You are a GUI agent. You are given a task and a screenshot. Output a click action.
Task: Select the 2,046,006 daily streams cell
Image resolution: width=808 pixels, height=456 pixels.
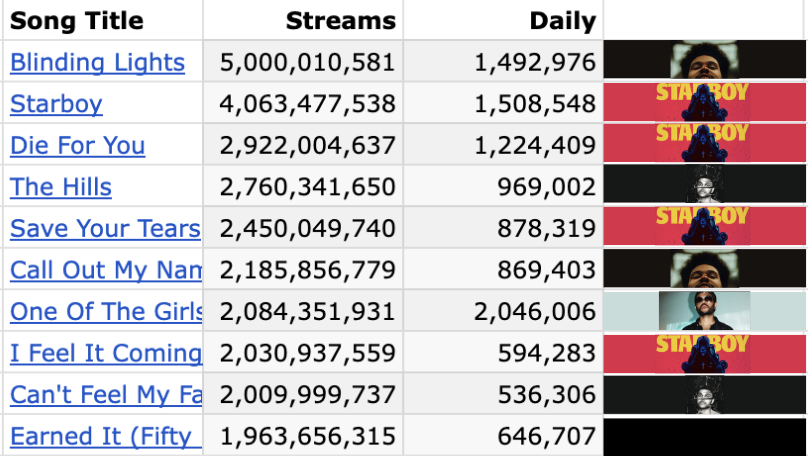point(535,312)
